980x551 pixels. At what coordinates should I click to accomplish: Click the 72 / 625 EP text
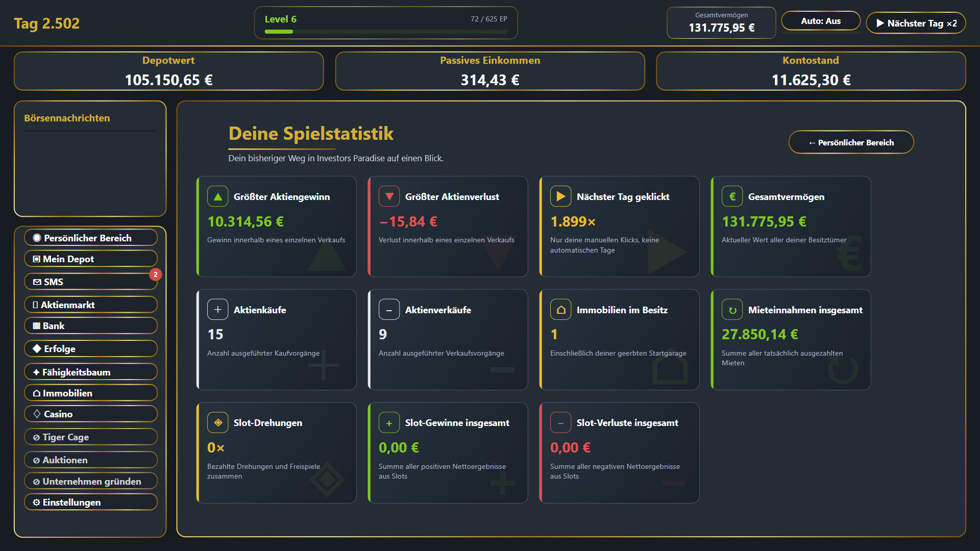489,19
